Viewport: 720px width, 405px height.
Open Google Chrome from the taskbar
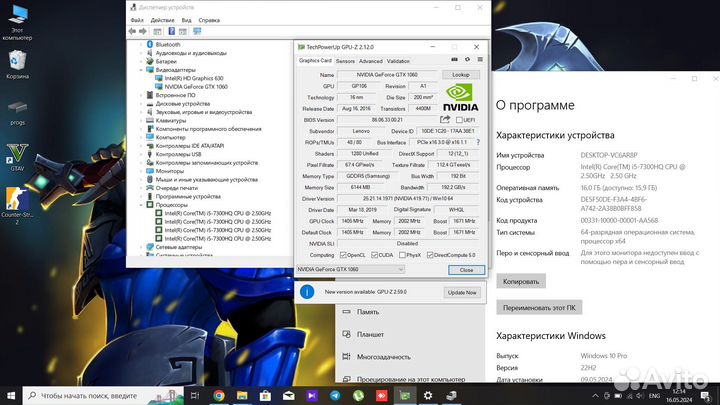219,395
